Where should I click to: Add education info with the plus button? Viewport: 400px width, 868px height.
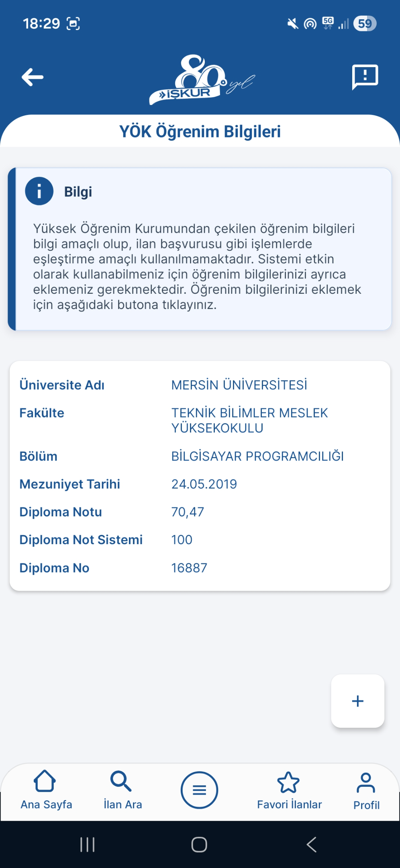tap(357, 701)
